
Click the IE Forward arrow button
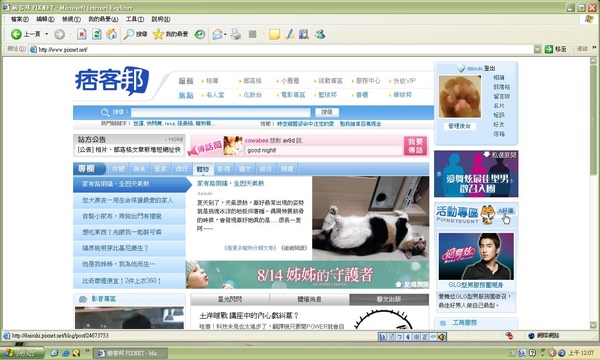tap(59, 34)
